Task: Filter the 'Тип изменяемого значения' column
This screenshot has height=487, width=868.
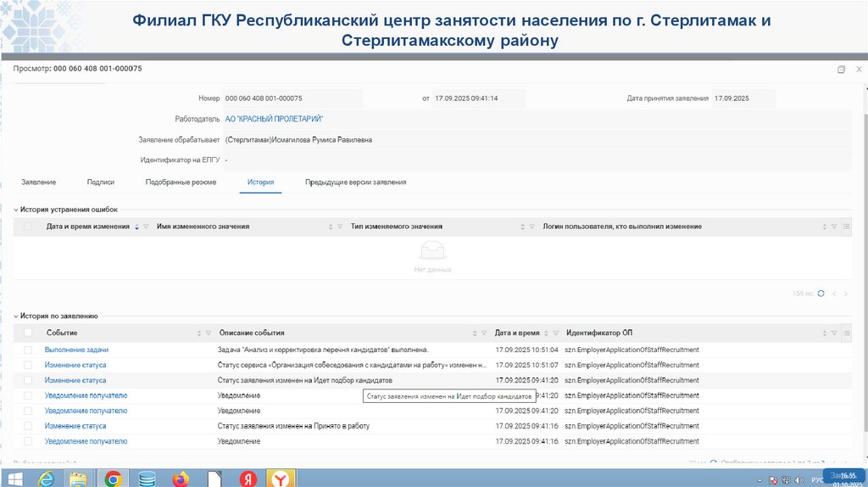Action: 532,227
